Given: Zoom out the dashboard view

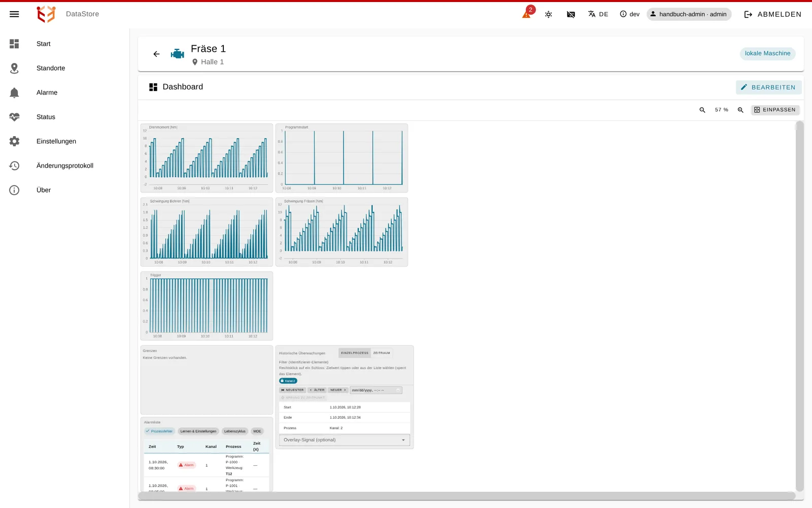Looking at the screenshot, I should [702, 110].
